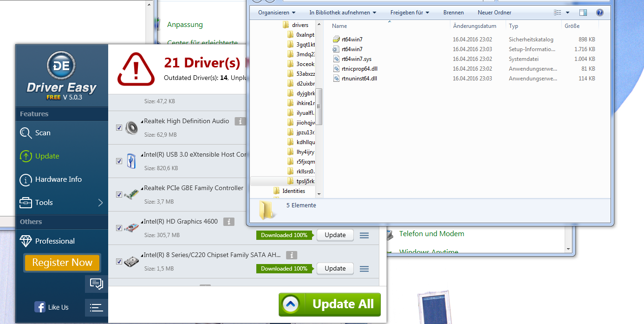The image size is (644, 324).
Task: Click the rt64win7 security catalog file icon
Action: (337, 40)
